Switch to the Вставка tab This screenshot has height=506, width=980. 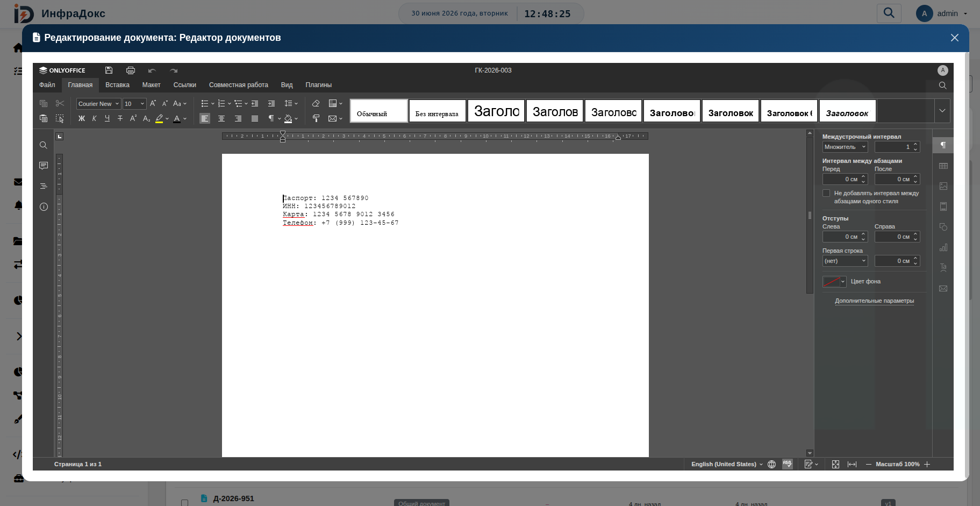(117, 85)
